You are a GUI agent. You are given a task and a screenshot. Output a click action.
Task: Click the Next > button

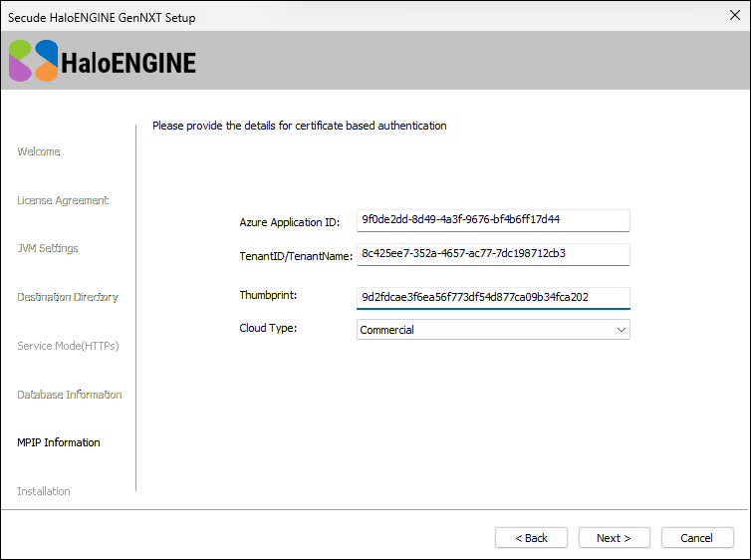[x=614, y=537]
